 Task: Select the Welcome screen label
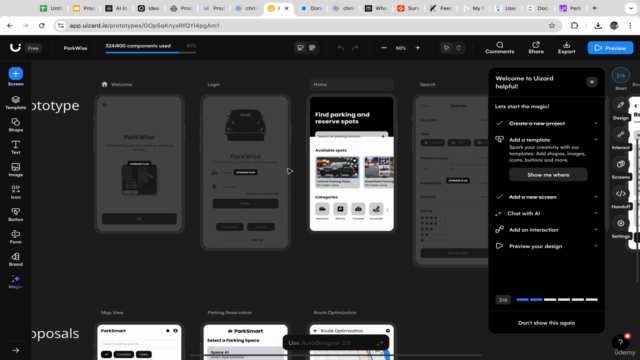pyautogui.click(x=121, y=84)
